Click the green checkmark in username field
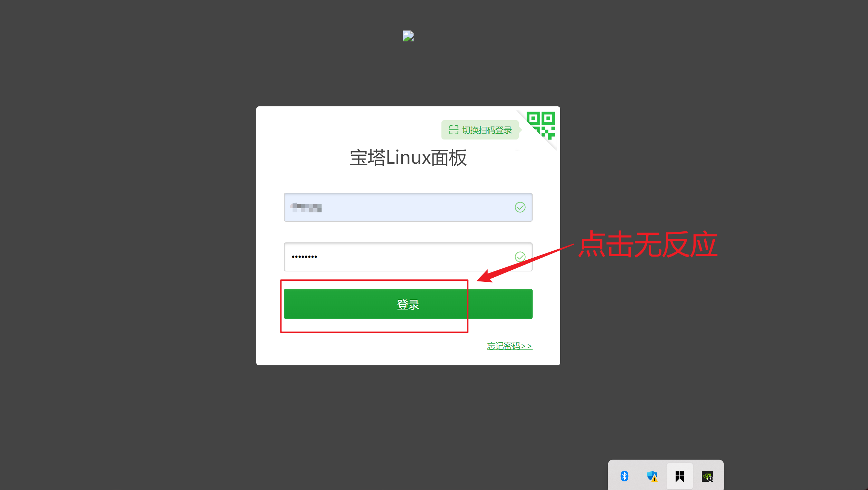This screenshot has height=490, width=868. click(520, 207)
